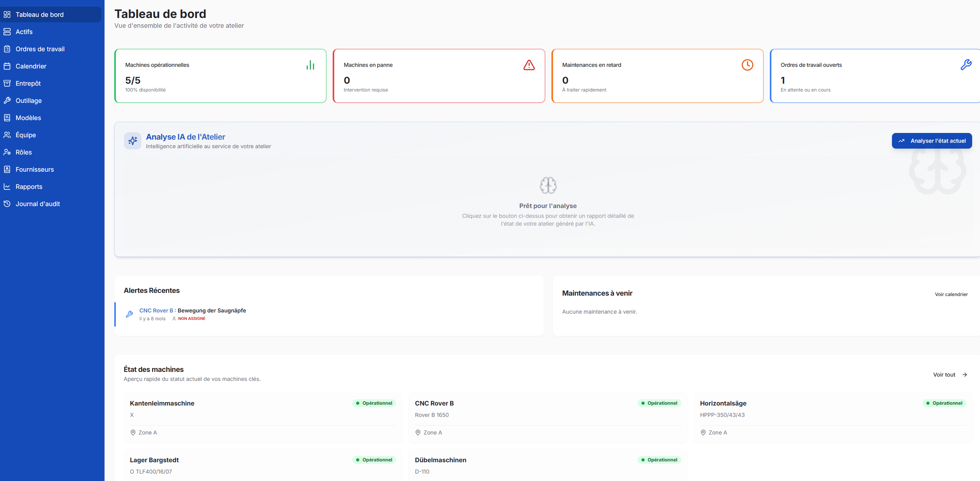Open the Ordres de travail menu item
This screenshot has width=980, height=481.
coord(51,49)
